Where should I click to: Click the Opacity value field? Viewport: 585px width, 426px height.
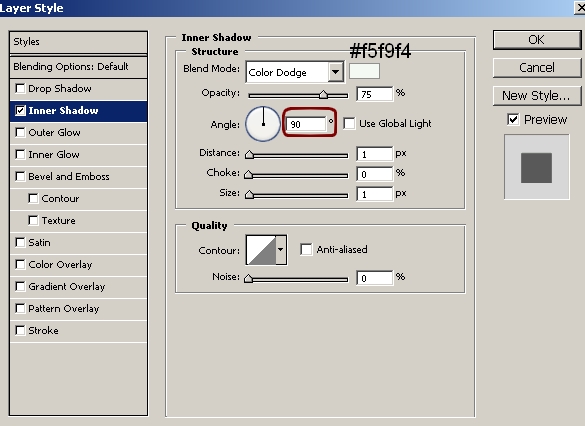375,94
